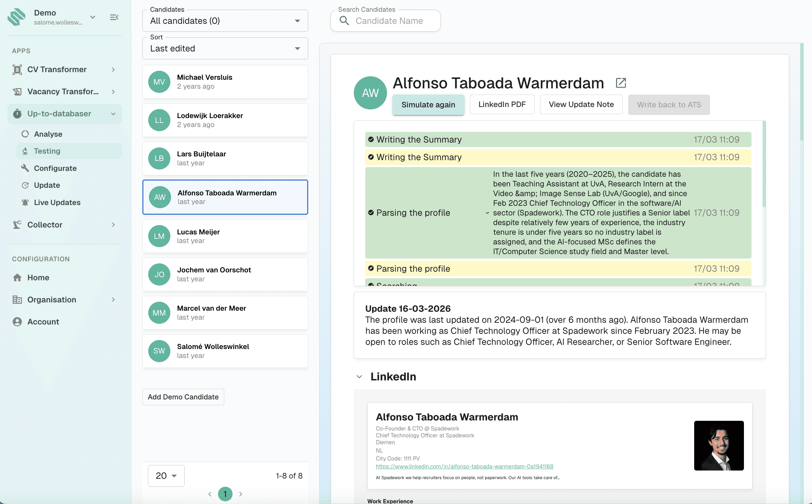
Task: Select the MV avatar of Michael Versluis
Action: point(159,82)
